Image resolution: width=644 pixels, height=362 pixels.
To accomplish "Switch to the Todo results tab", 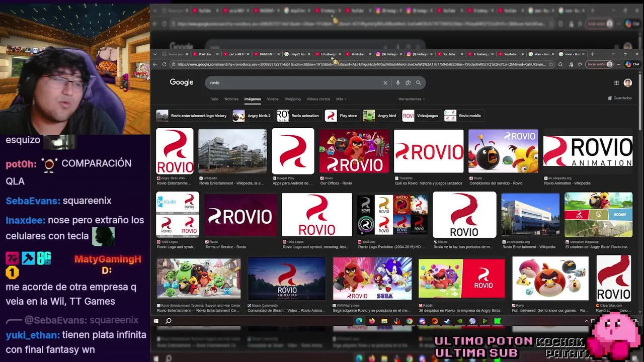I will [x=214, y=99].
